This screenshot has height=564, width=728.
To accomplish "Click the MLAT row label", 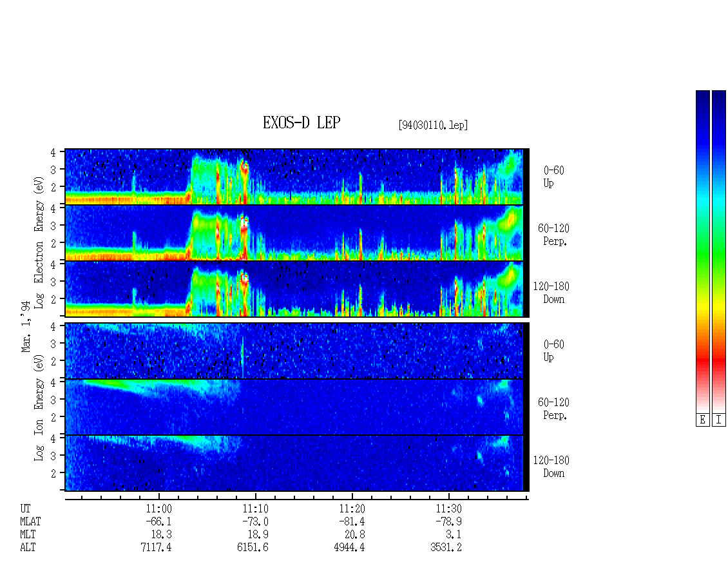I will (x=30, y=521).
